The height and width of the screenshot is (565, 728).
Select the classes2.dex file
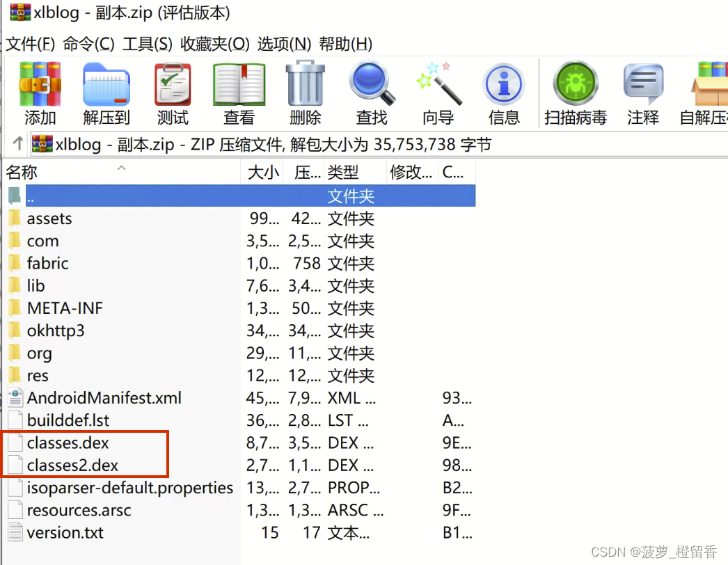pyautogui.click(x=72, y=465)
